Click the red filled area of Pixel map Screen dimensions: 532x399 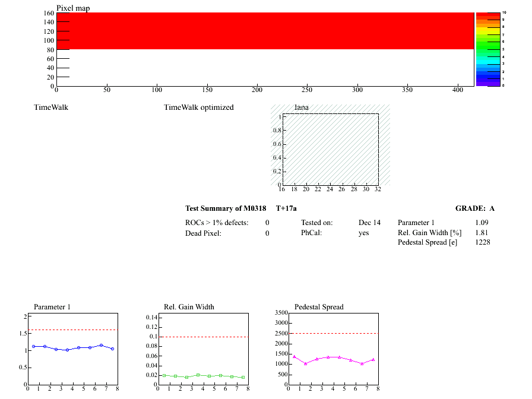[267, 31]
